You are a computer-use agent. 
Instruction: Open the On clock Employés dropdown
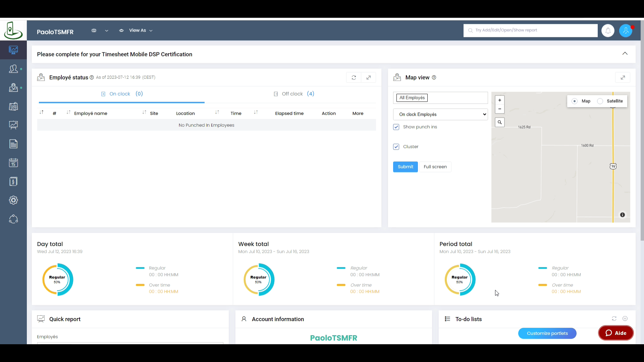point(440,114)
